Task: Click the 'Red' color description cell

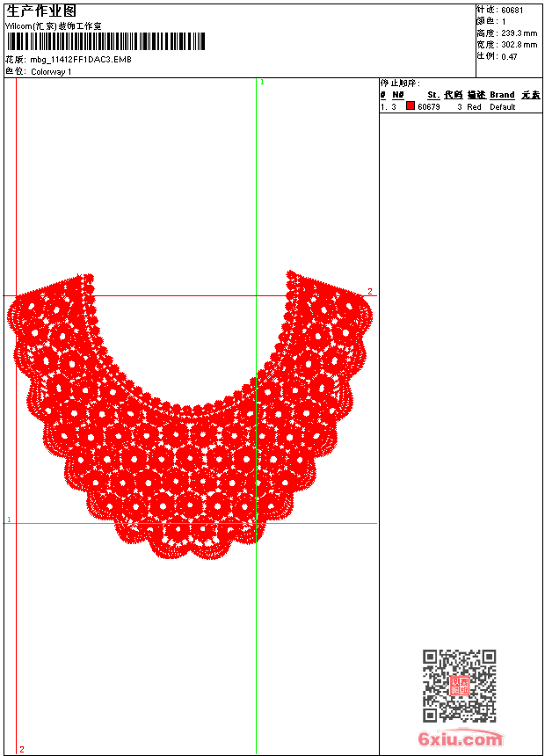Action: click(474, 107)
